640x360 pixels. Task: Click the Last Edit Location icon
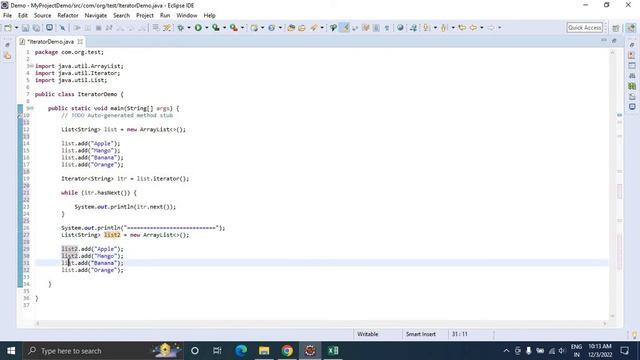click(462, 28)
